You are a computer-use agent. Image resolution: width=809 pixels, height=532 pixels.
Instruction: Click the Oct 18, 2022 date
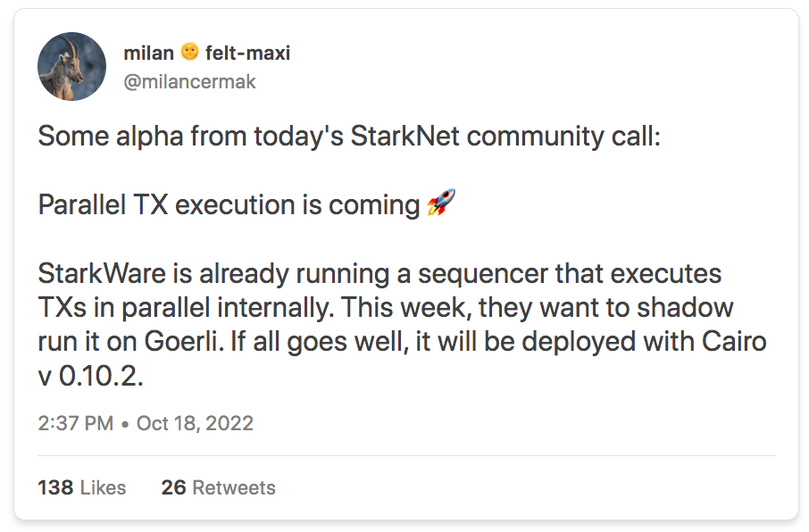click(x=195, y=423)
